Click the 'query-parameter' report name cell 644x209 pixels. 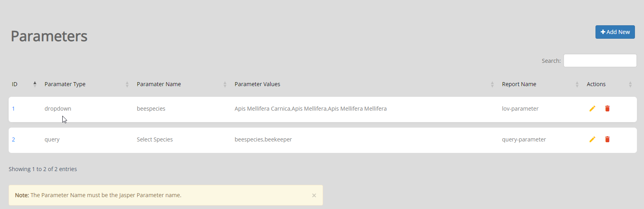point(524,139)
